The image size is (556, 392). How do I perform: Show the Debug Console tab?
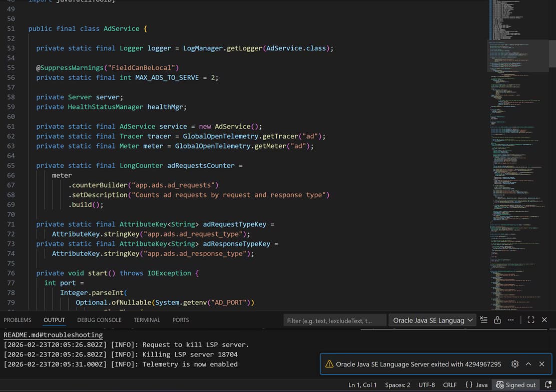99,320
